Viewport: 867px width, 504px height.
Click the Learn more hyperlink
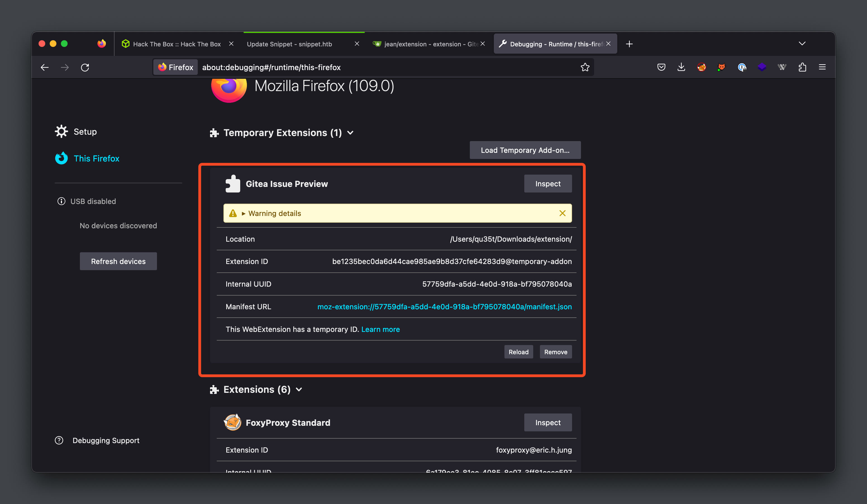pyautogui.click(x=380, y=329)
